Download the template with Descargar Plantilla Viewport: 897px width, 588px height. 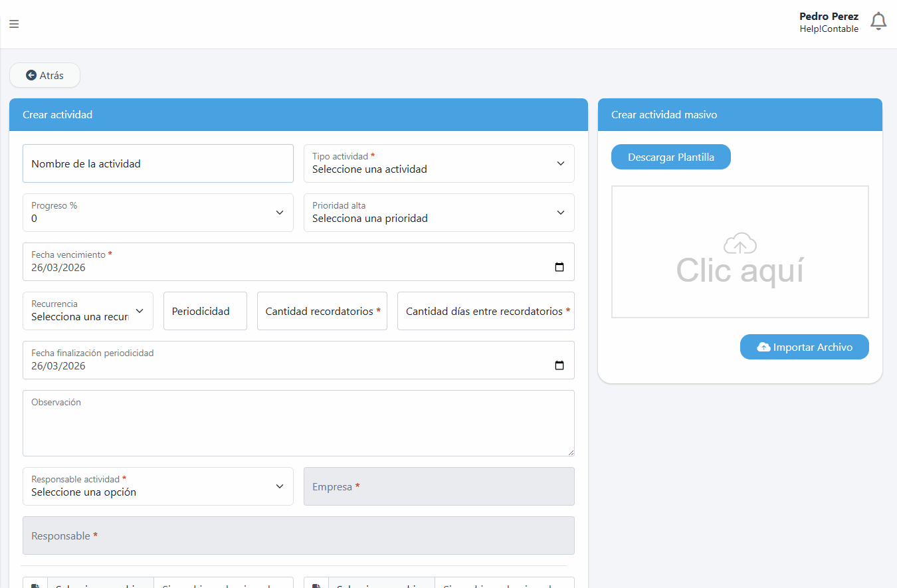(x=671, y=157)
